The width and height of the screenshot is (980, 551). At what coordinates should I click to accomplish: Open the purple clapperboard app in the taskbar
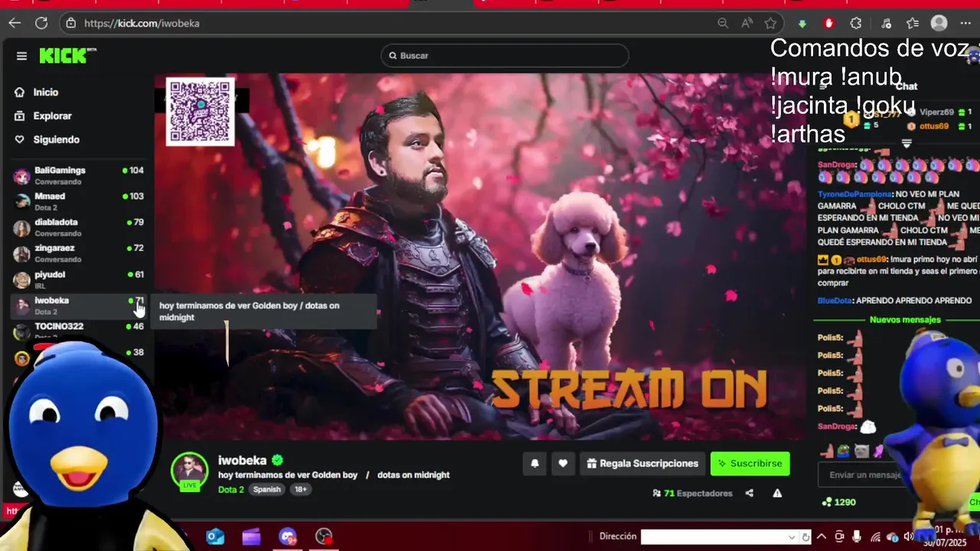click(x=251, y=536)
